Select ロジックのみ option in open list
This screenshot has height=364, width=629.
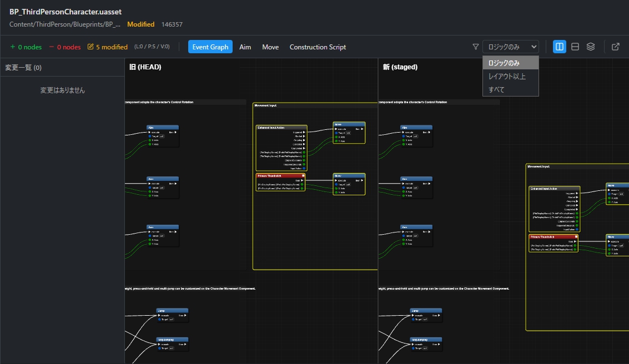[x=504, y=63]
